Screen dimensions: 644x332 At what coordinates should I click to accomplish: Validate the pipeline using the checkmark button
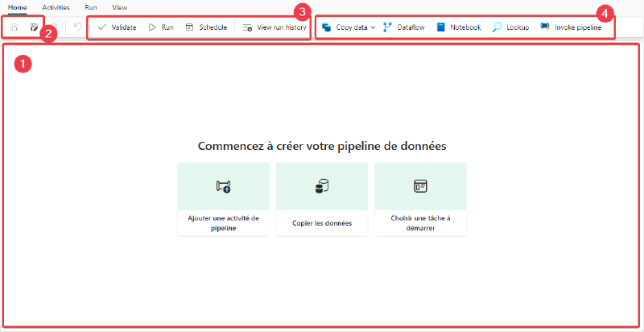click(x=117, y=27)
